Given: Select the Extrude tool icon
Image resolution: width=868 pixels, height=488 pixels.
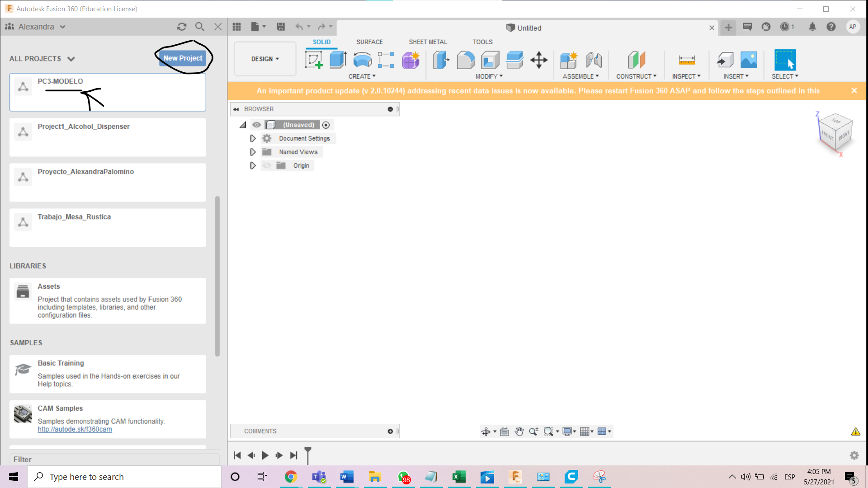Looking at the screenshot, I should [x=338, y=60].
